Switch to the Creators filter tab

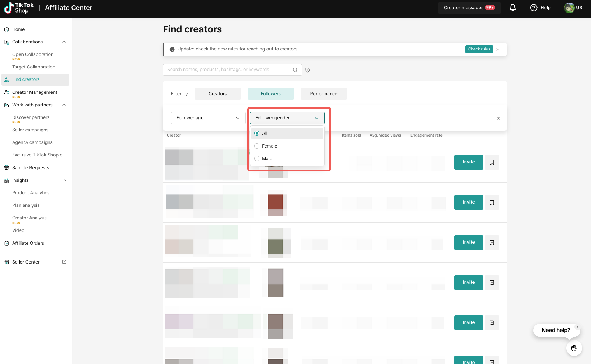click(217, 94)
